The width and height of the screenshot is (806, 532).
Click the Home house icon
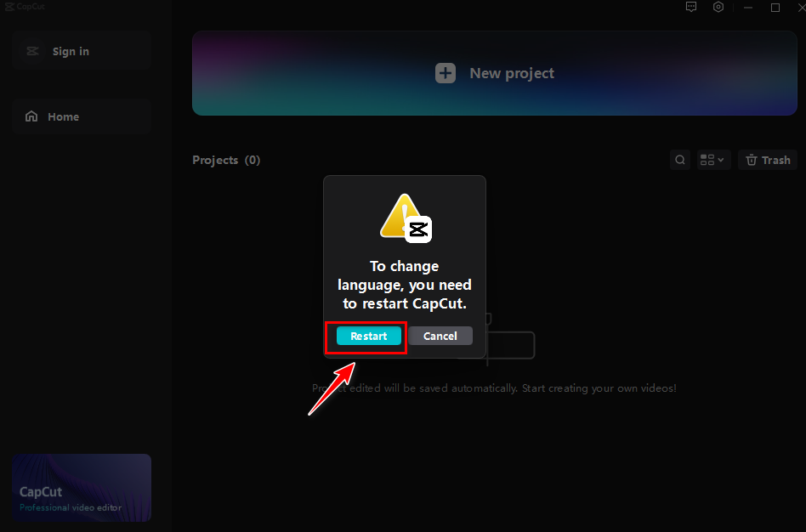click(31, 116)
